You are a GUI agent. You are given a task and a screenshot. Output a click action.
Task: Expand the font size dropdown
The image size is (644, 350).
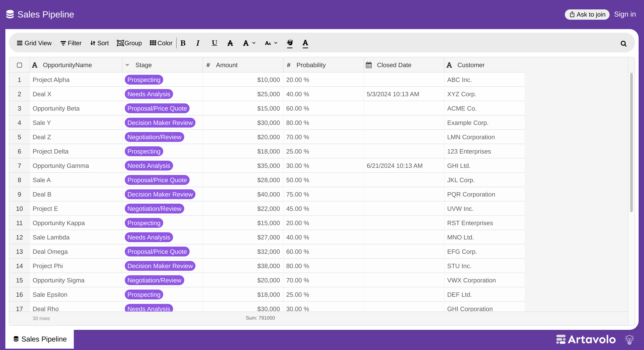271,43
